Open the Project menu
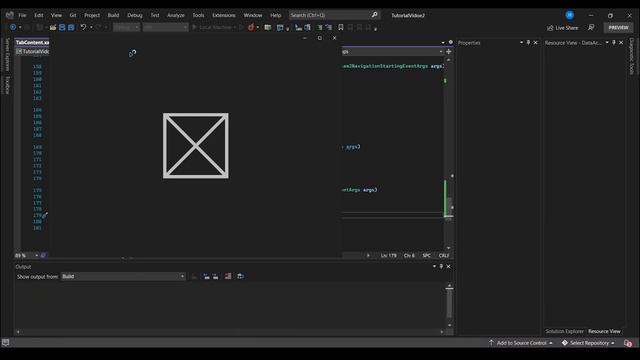The height and width of the screenshot is (360, 640). click(x=92, y=15)
